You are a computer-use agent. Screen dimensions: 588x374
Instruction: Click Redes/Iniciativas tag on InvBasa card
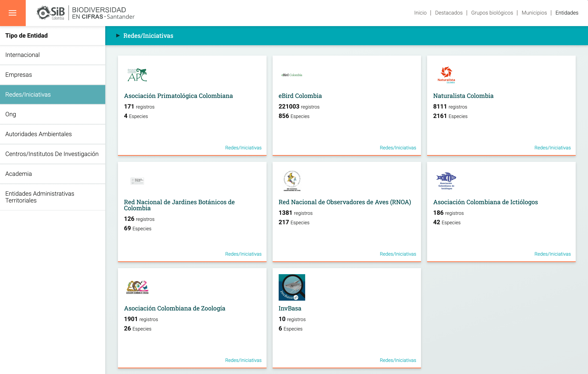point(398,360)
